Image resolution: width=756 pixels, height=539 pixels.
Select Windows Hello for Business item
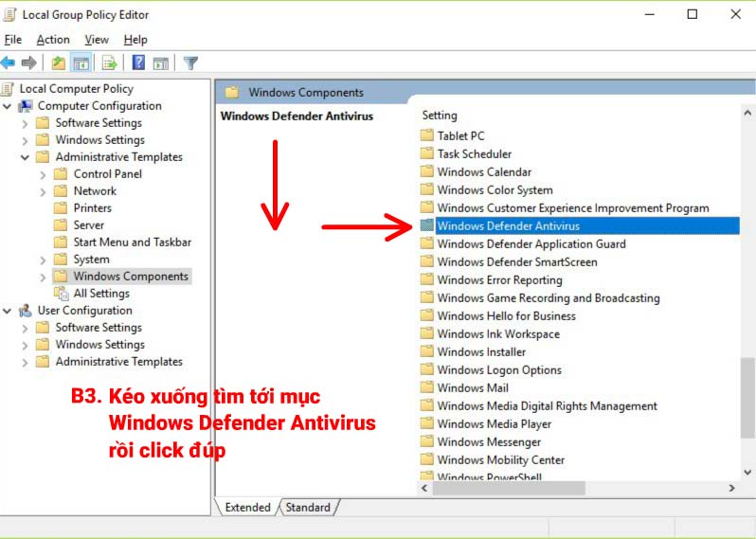[x=506, y=315]
